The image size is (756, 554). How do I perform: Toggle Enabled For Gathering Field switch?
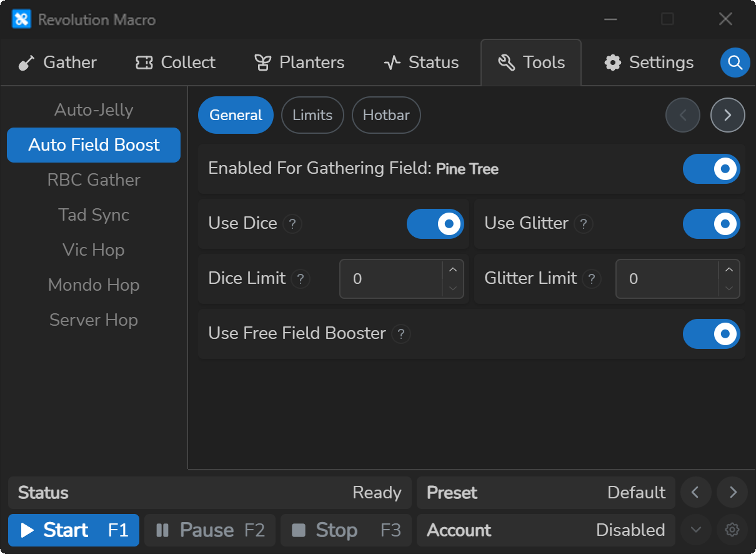[x=712, y=169]
